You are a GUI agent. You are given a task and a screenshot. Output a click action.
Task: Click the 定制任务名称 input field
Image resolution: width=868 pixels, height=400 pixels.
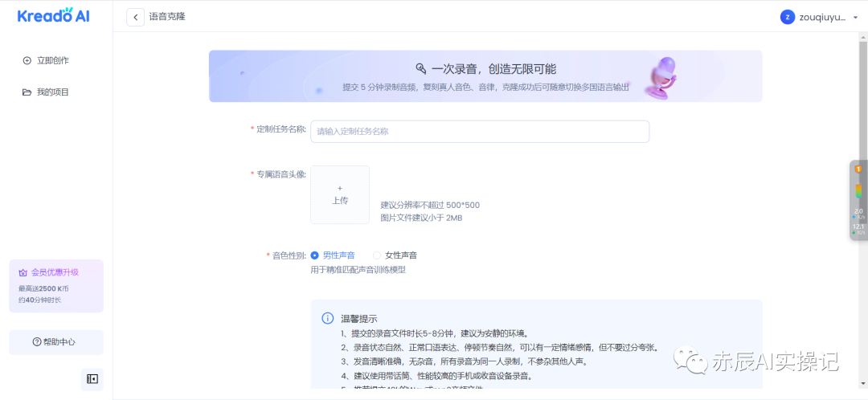[479, 132]
